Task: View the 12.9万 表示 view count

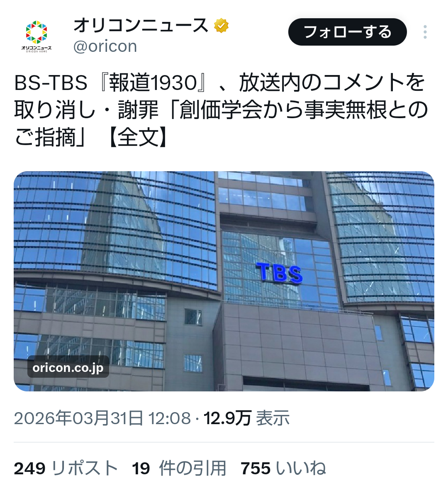Action: tap(246, 418)
